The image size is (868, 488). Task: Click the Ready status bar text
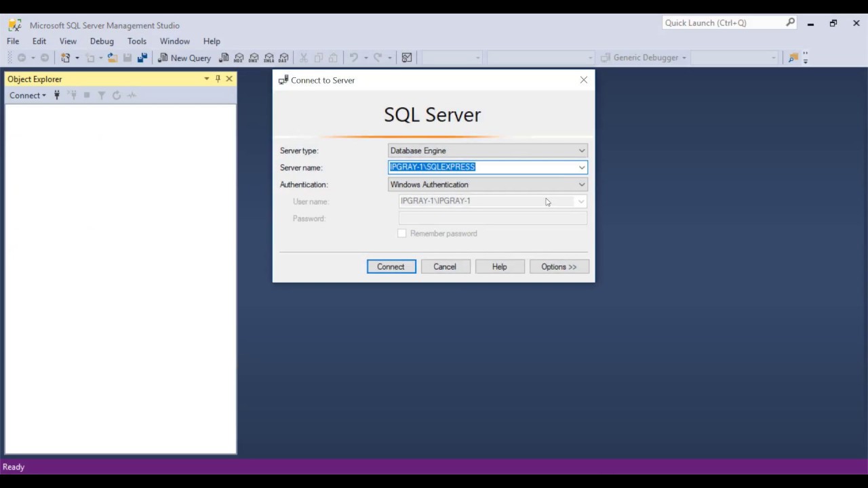(14, 467)
